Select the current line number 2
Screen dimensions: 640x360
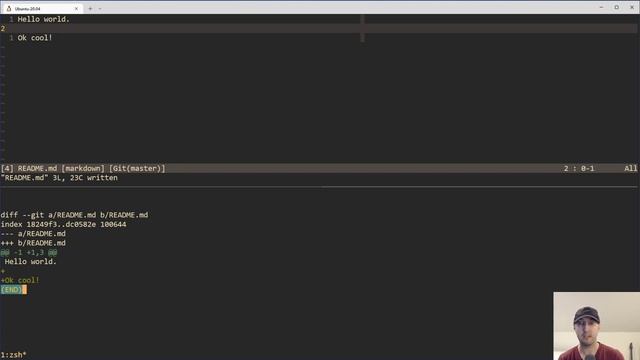coord(3,29)
